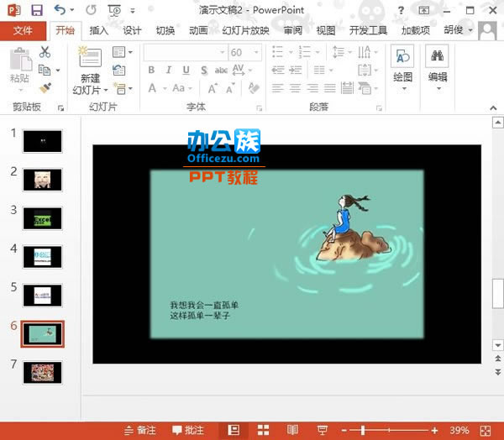Select slide 3 thumbnail with Excel text
The image size is (504, 440).
[43, 219]
